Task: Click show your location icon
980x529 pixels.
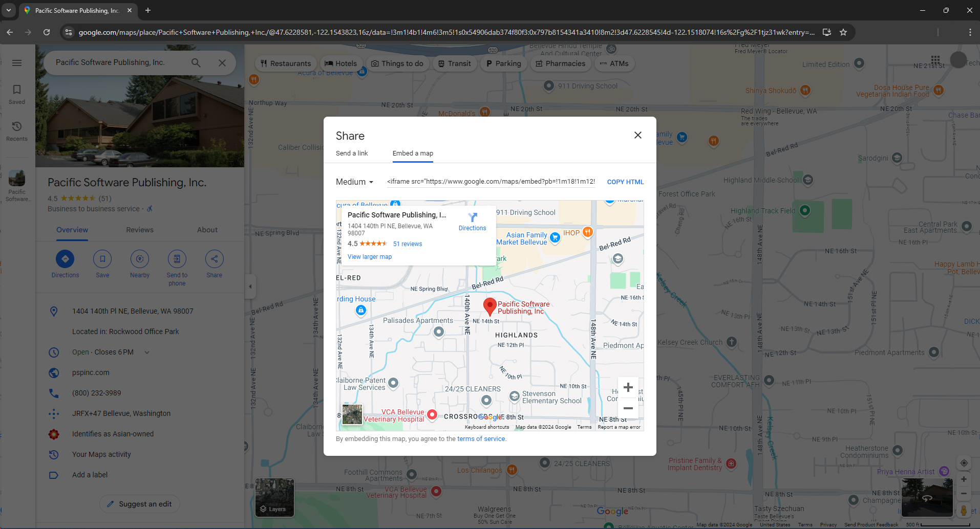Action: (964, 463)
